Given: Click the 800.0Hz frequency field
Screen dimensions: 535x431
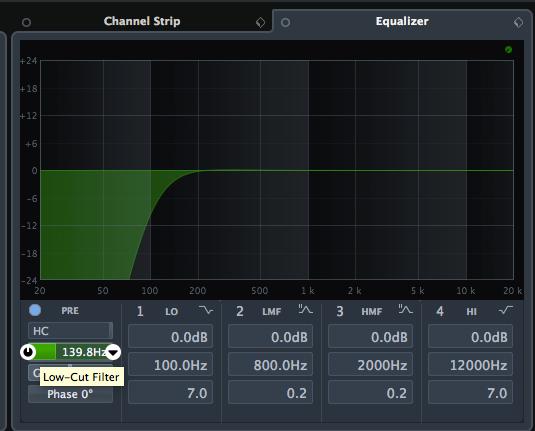Looking at the screenshot, I should click(271, 365).
